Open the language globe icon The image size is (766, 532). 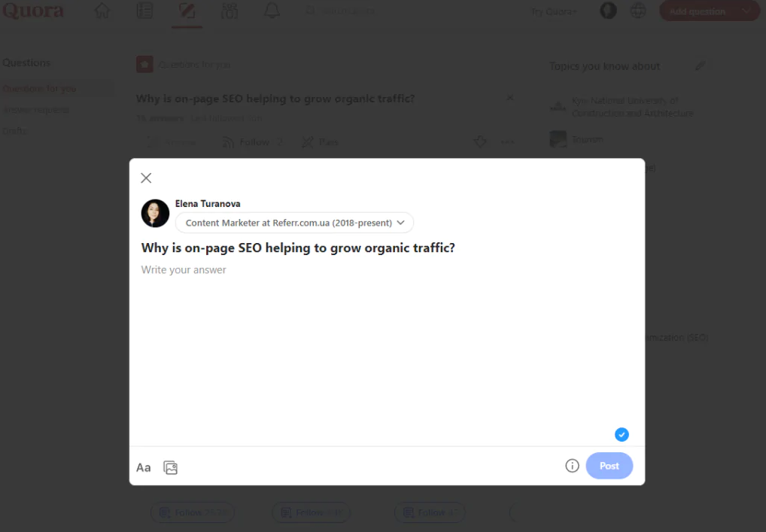638,11
